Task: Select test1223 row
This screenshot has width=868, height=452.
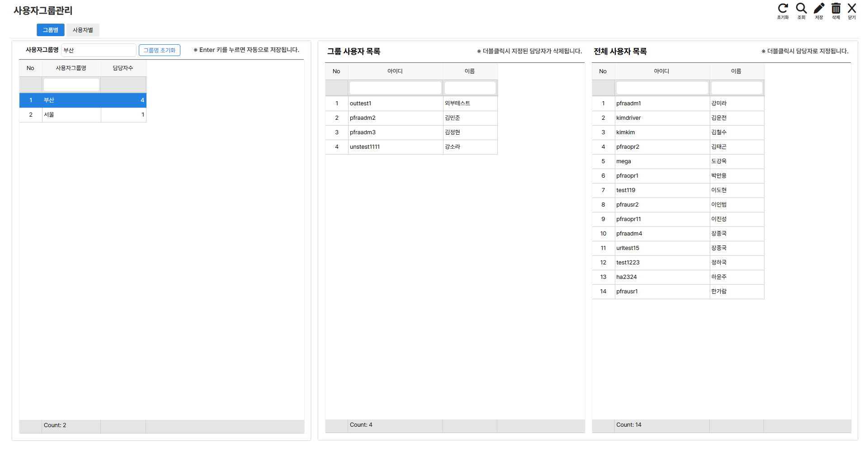Action: point(678,263)
